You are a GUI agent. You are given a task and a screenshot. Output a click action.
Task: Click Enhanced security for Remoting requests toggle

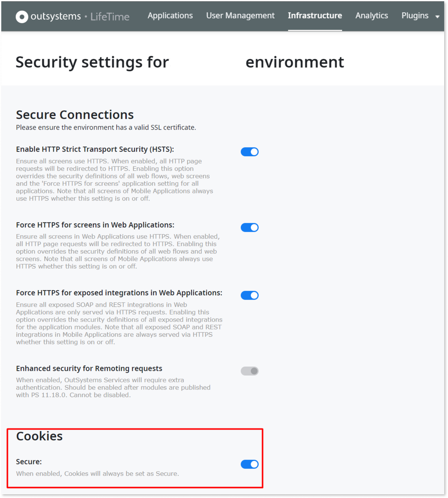pyautogui.click(x=250, y=371)
